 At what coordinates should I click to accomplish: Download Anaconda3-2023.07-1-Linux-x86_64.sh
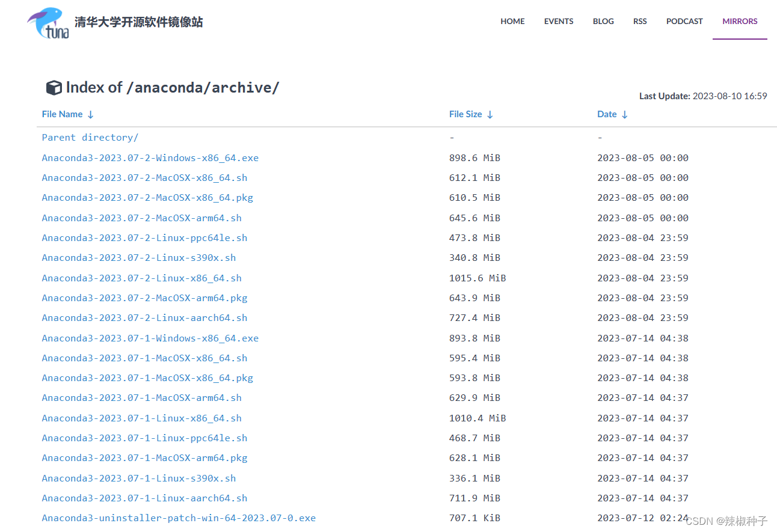[x=142, y=418]
